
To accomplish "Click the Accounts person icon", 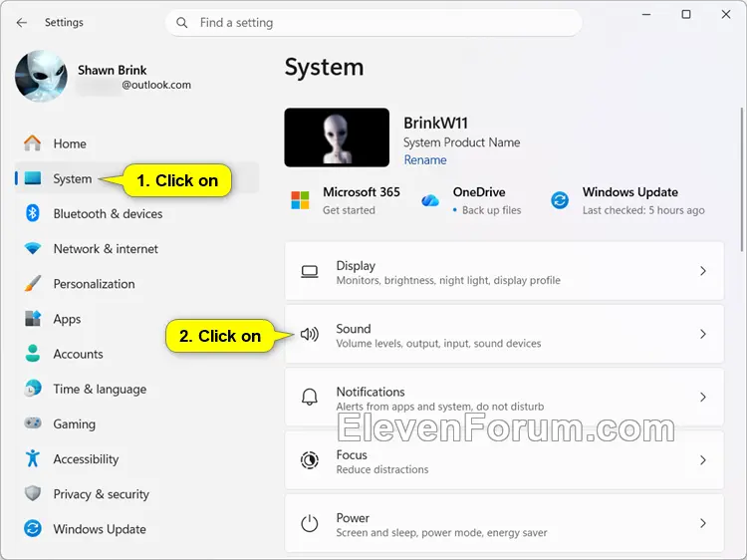I will click(x=33, y=353).
